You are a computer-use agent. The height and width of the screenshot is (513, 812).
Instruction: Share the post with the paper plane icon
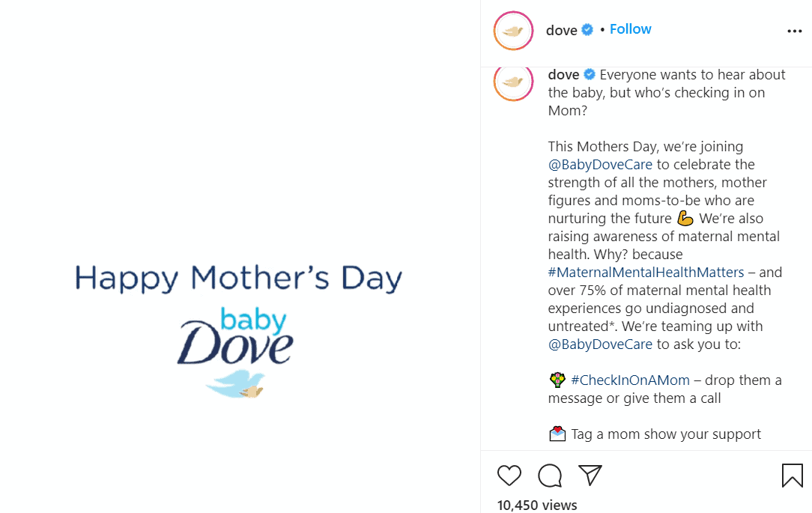[x=590, y=475]
